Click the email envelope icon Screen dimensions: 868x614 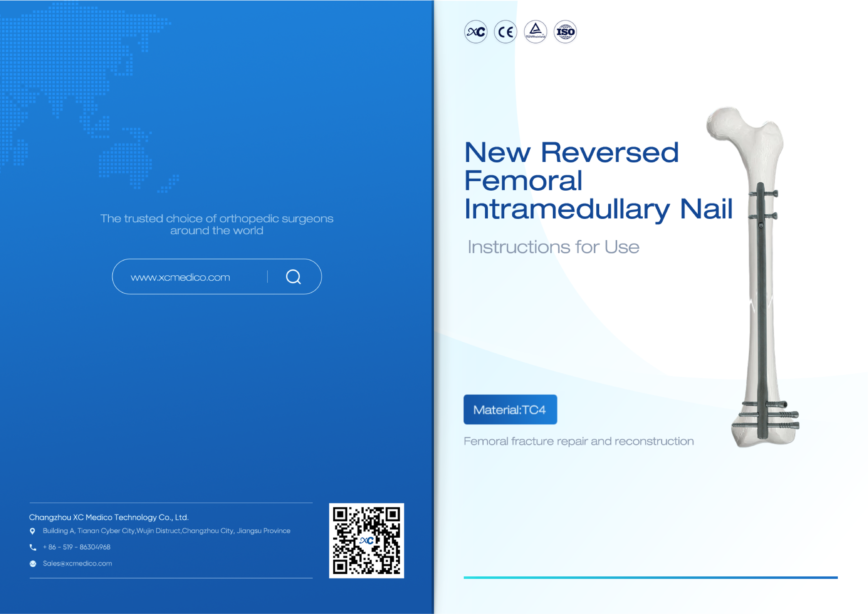coord(33,564)
